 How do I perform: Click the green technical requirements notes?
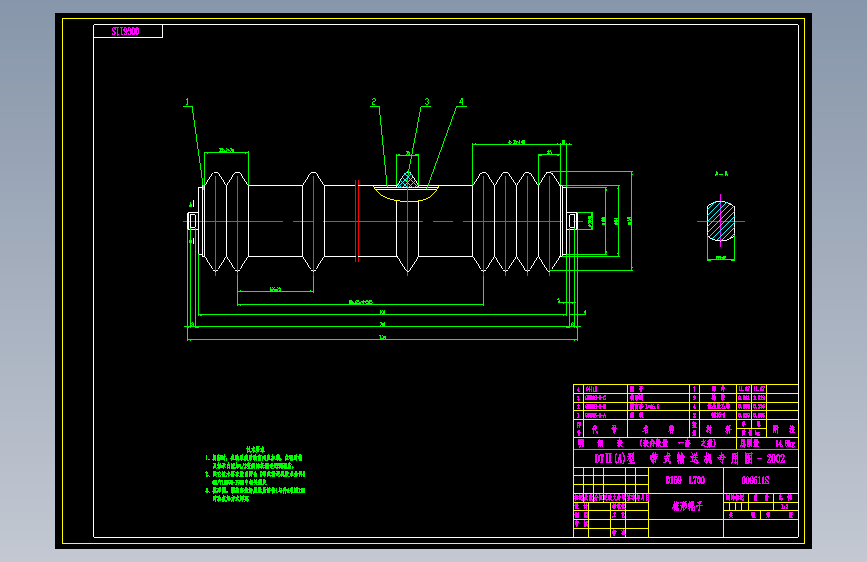255,474
